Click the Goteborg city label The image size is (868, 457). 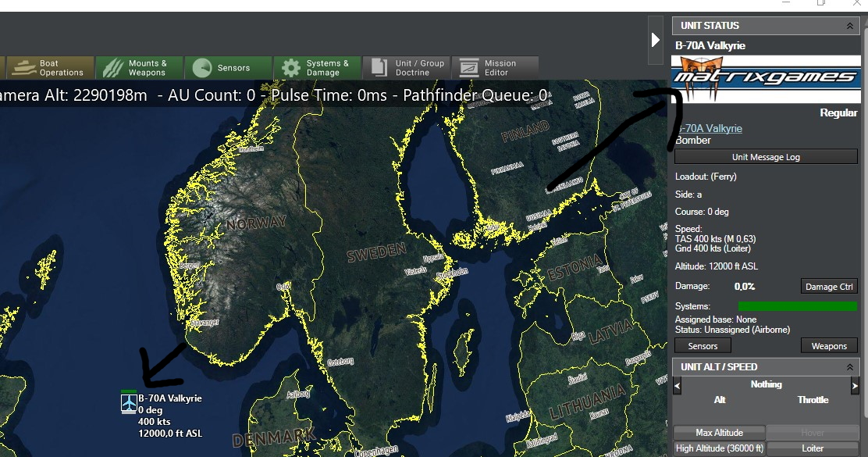(x=340, y=362)
